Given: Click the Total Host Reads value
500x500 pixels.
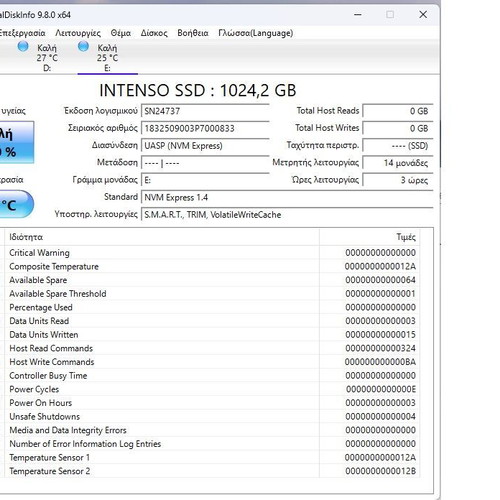Looking at the screenshot, I should (x=398, y=111).
